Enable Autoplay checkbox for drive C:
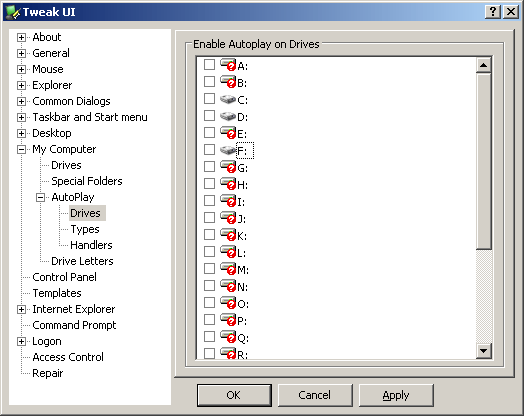Image resolution: width=524 pixels, height=416 pixels. [x=209, y=99]
